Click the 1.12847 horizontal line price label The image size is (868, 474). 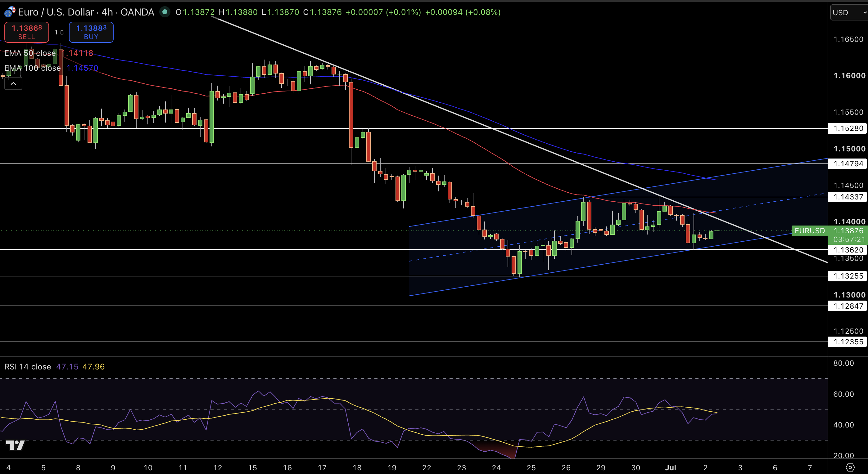(848, 306)
